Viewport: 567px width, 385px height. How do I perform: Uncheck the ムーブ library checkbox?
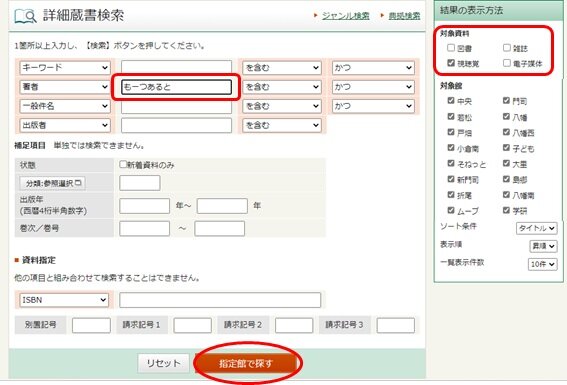[x=451, y=210]
